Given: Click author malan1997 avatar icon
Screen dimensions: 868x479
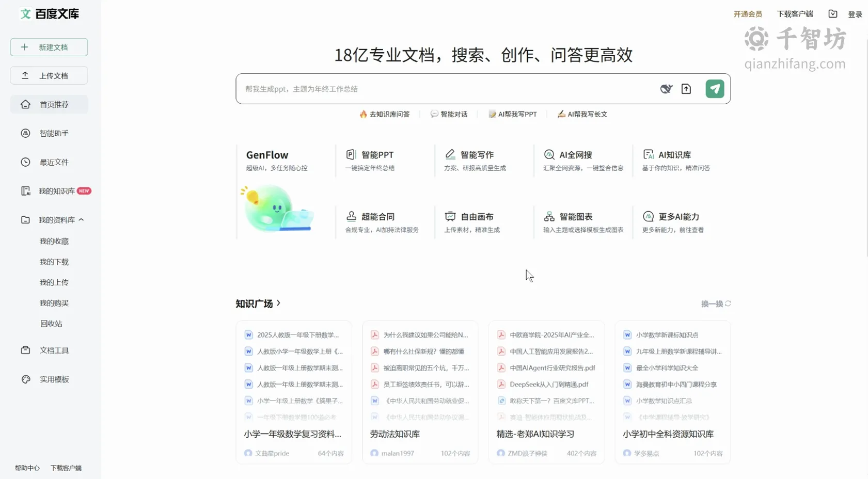Looking at the screenshot, I should [374, 453].
